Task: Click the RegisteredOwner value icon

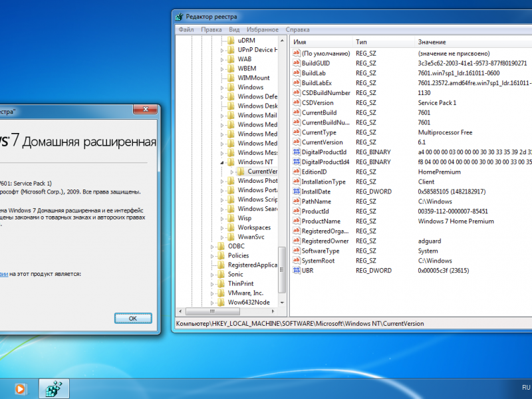Action: (297, 241)
